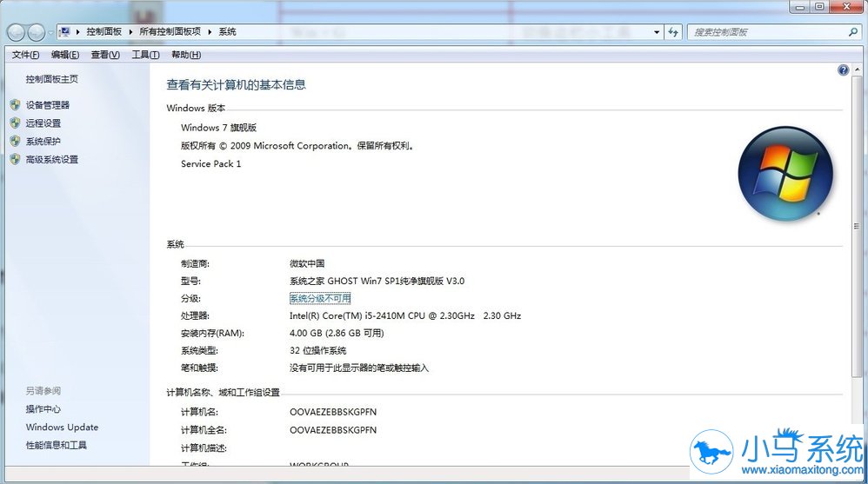Open 设备管理器 link
Viewport: 868px width, 484px height.
48,104
